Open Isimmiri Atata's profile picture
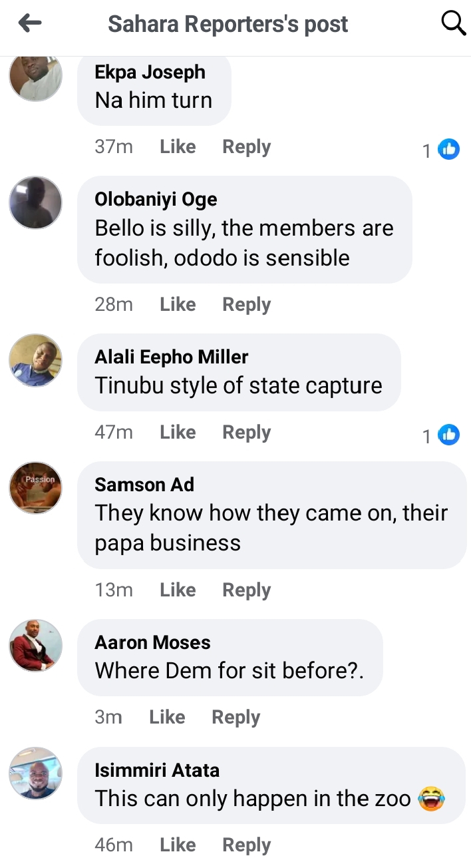Viewport: 471px width, 868px height. pos(35,773)
